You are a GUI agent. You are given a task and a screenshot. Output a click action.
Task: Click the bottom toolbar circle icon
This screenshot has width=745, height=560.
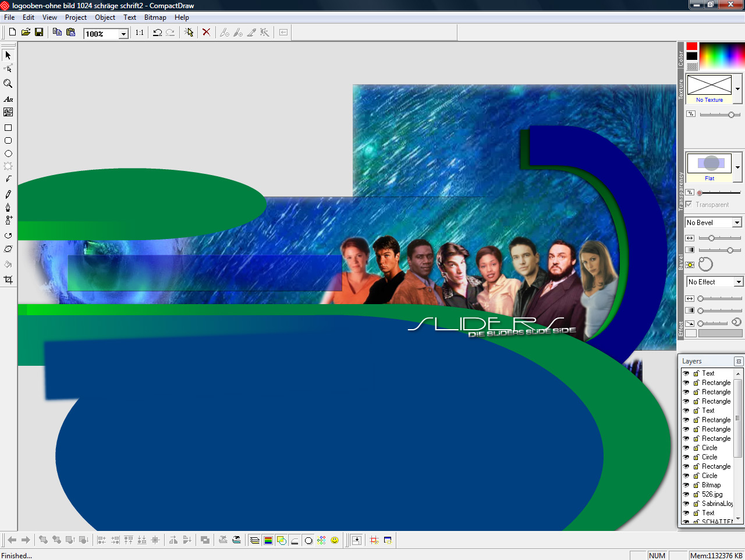pyautogui.click(x=308, y=540)
